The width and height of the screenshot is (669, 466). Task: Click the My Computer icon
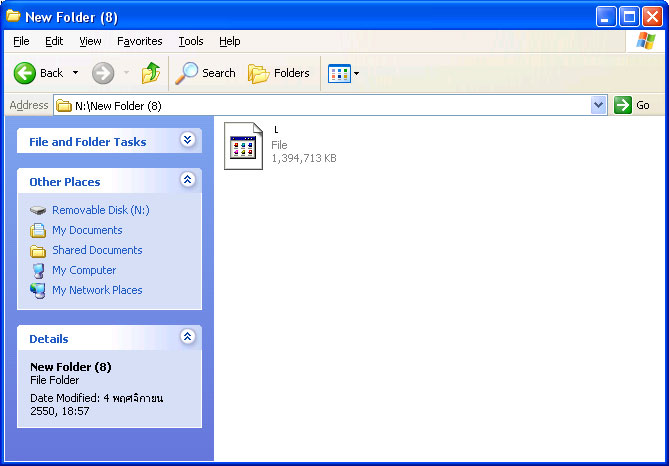[x=38, y=271]
